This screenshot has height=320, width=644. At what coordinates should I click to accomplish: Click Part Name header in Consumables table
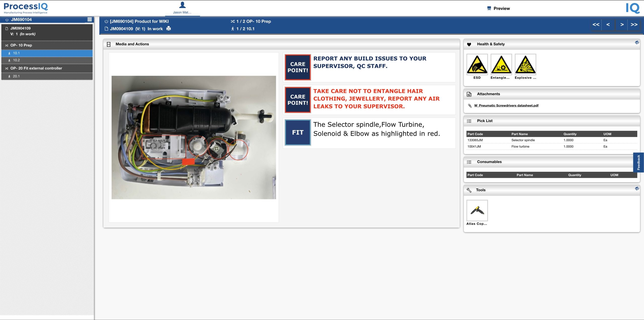[525, 175]
